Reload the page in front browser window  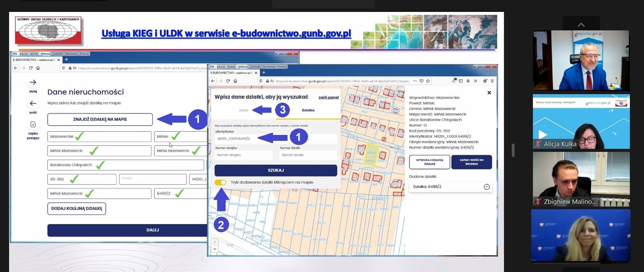tap(228, 81)
